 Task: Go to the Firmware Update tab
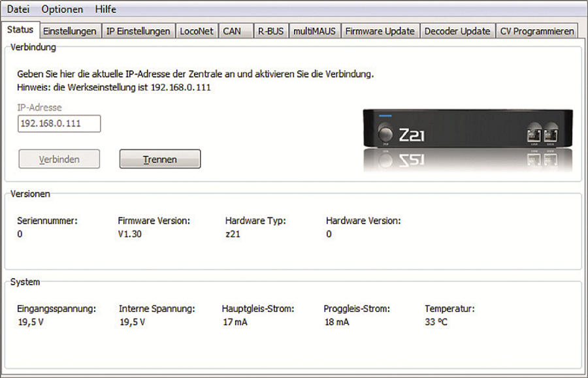380,30
